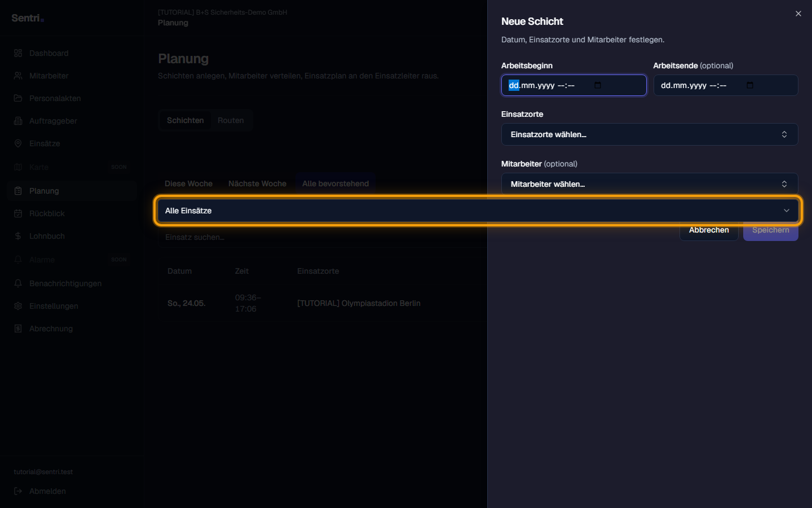This screenshot has width=812, height=508.
Task: Click the Sentri logo
Action: (x=28, y=18)
